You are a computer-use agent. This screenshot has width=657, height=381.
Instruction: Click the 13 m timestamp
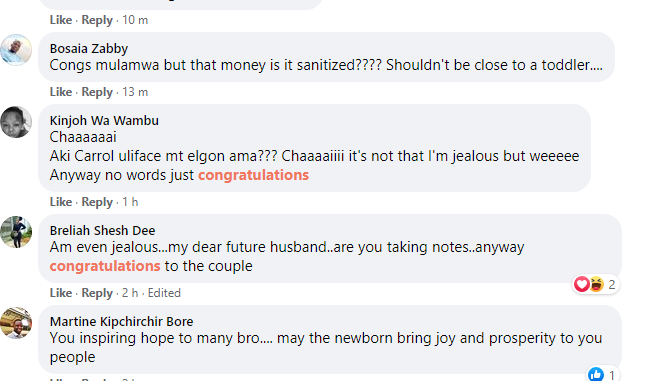point(135,92)
